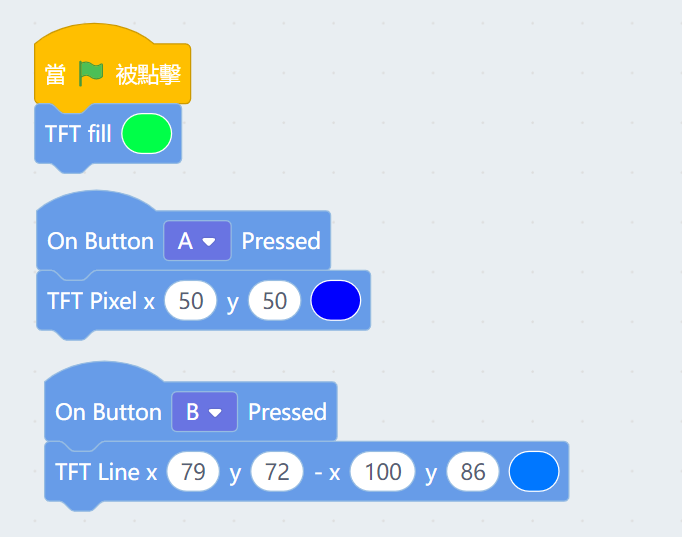
Task: Select the On Button B Pressed block
Action: [108, 412]
